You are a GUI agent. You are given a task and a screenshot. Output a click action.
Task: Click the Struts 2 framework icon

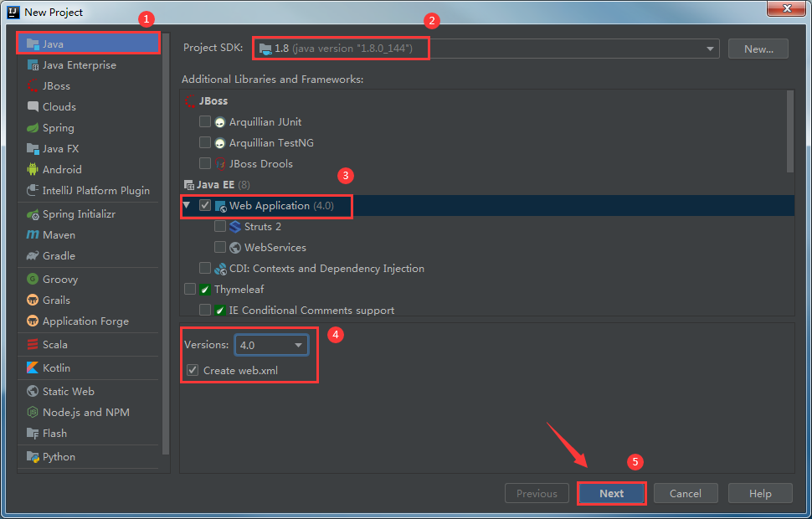tap(235, 227)
